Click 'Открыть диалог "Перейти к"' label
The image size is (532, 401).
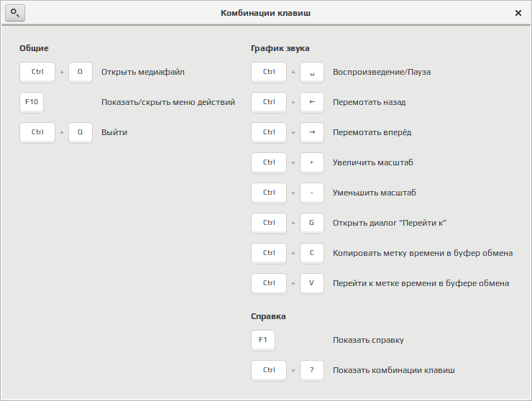click(x=390, y=223)
